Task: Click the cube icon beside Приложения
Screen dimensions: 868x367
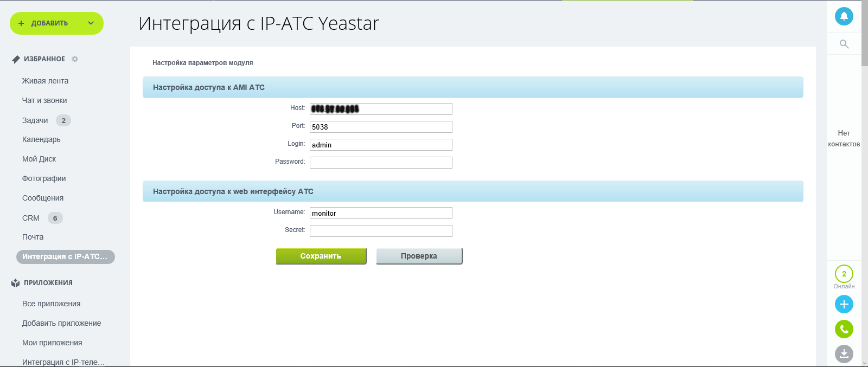Action: point(16,283)
